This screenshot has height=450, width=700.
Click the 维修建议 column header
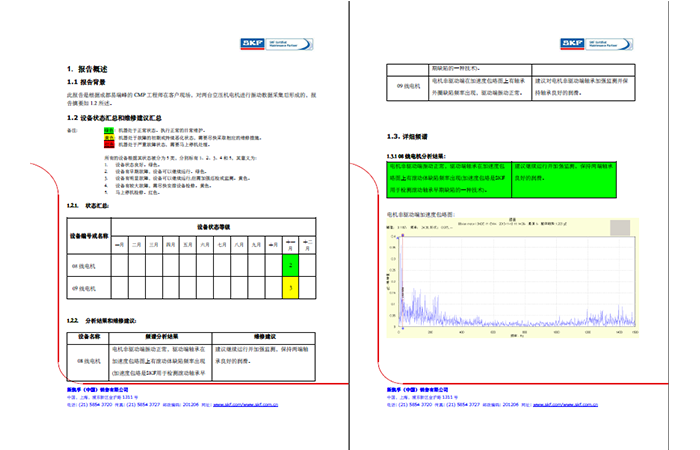pyautogui.click(x=264, y=337)
